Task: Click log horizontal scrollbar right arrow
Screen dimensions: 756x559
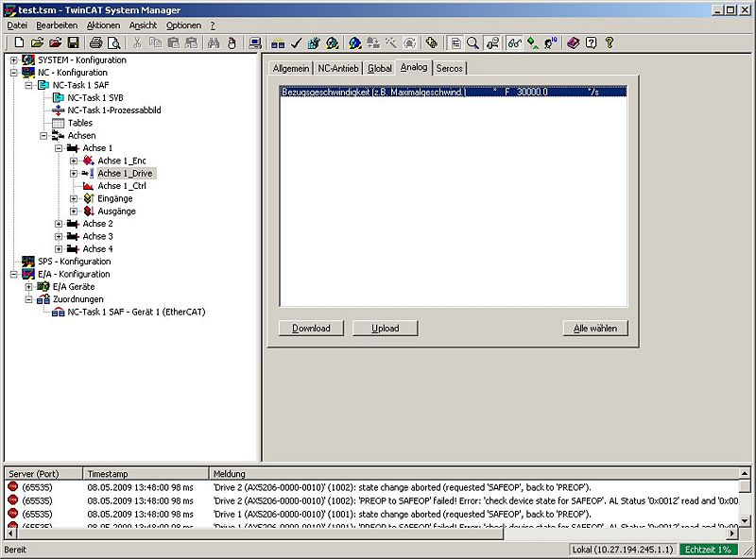Action: [733, 534]
